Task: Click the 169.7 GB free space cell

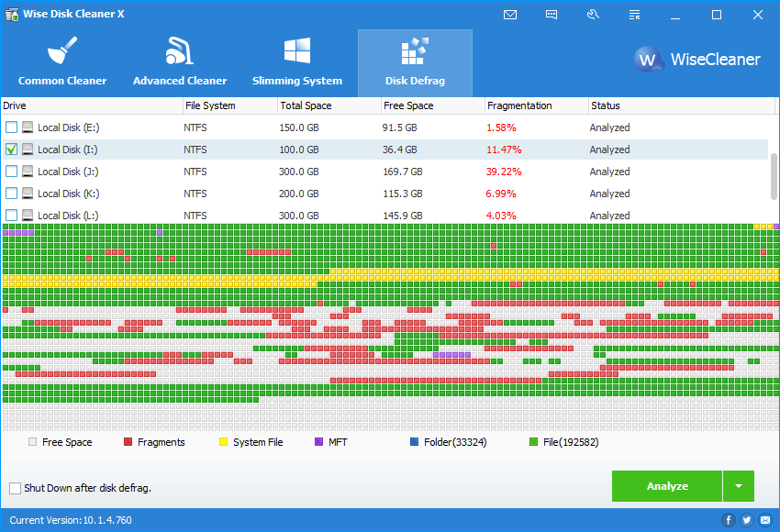Action: coord(403,172)
